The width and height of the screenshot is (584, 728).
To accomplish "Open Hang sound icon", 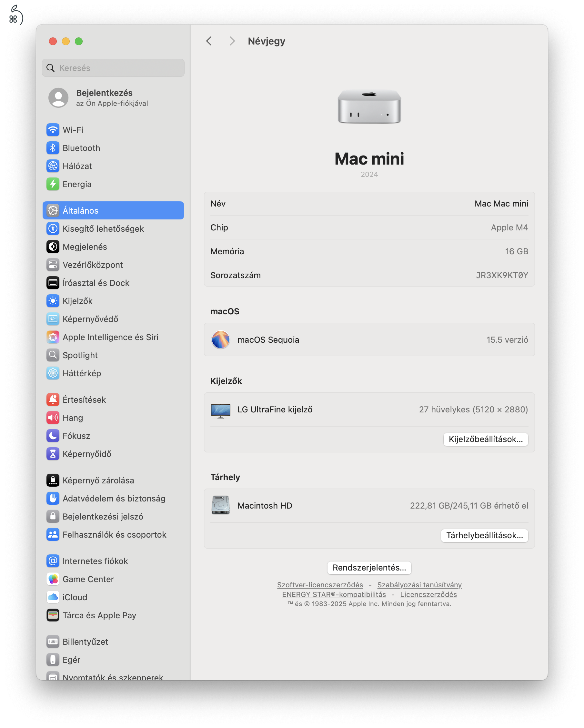I will point(53,418).
